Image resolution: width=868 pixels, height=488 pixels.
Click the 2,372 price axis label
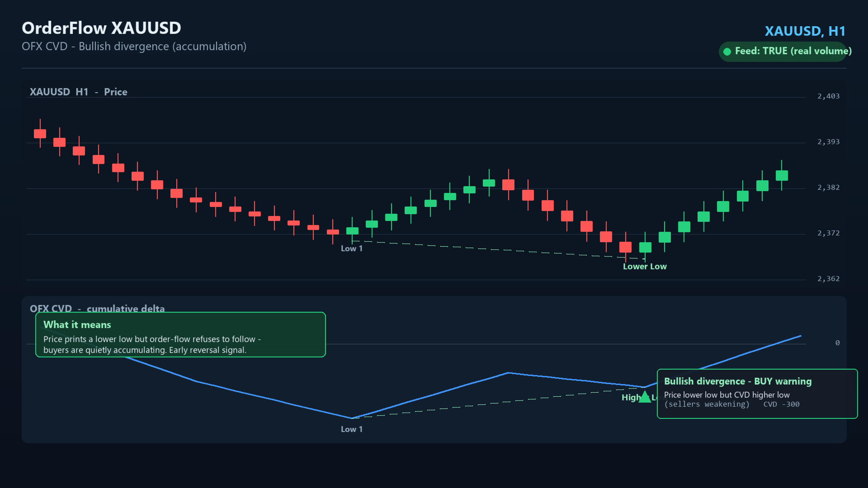pyautogui.click(x=828, y=233)
